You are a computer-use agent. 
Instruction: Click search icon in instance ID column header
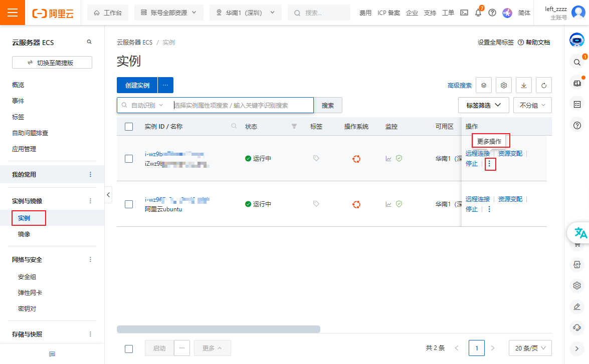[x=234, y=126]
